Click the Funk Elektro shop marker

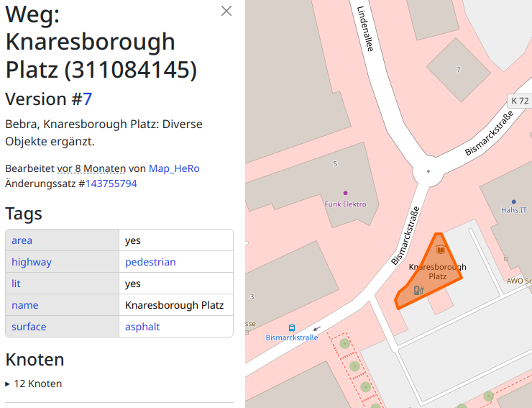tap(345, 193)
